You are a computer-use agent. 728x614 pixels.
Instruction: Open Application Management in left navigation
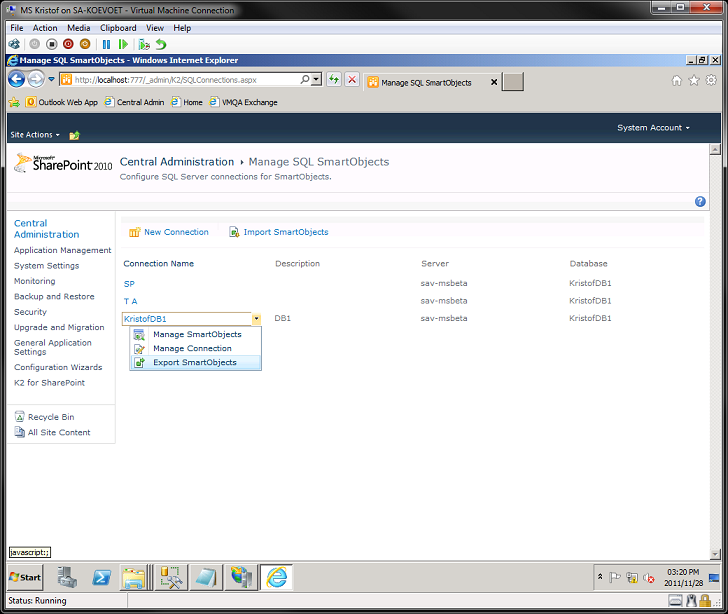63,250
